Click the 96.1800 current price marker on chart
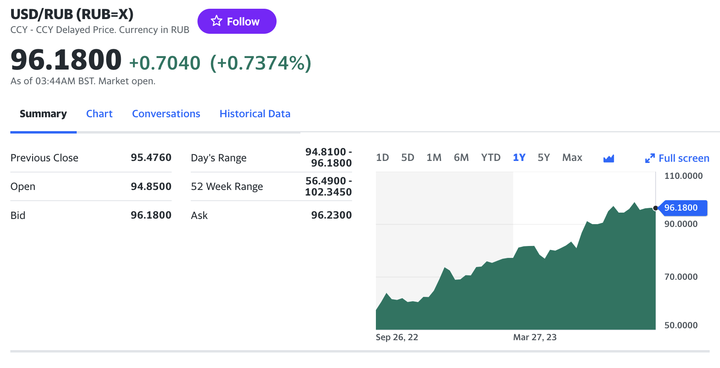720x368 pixels. coord(682,208)
